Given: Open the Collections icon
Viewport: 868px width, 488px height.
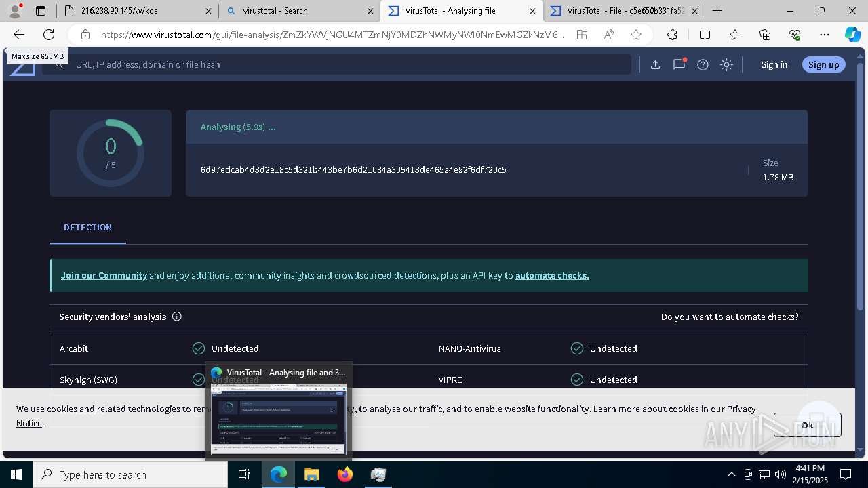Looking at the screenshot, I should point(765,35).
